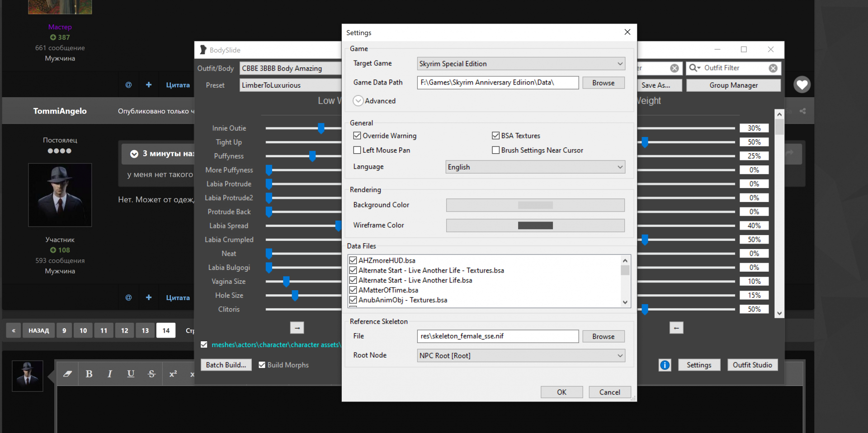868x433 pixels.
Task: Click the Strikethrough formatting icon
Action: coord(151,374)
